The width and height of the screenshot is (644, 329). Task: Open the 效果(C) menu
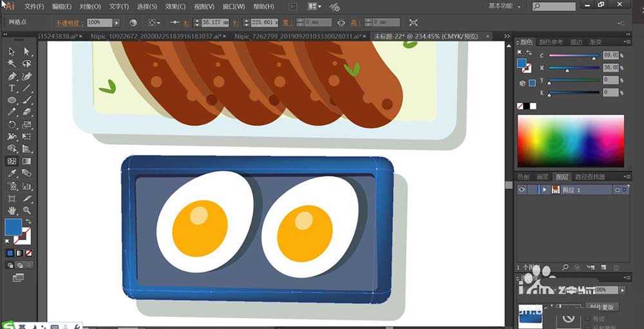pyautogui.click(x=175, y=6)
